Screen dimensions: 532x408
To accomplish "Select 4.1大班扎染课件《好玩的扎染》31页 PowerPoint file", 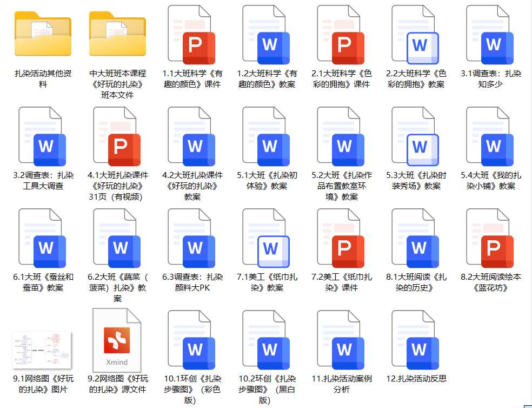I will pos(117,137).
